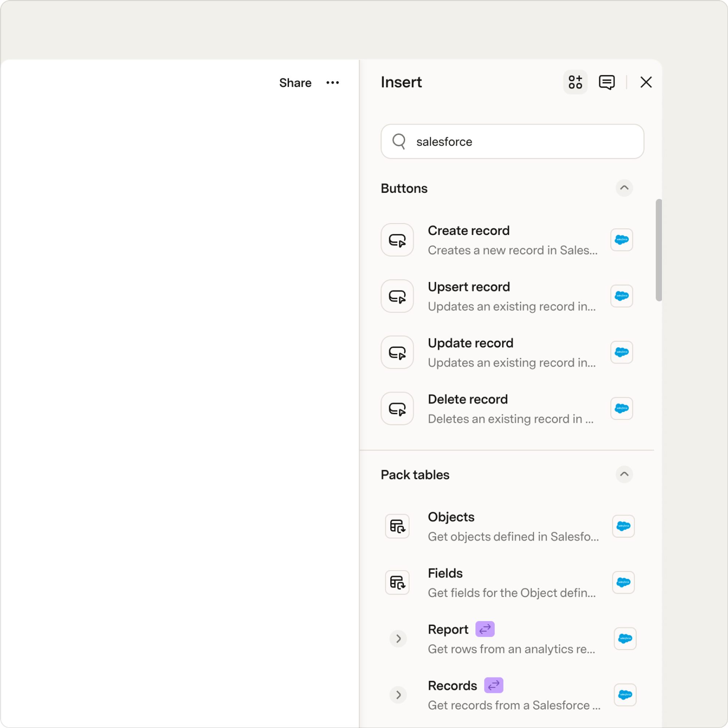
Task: Click Salesforce logo beside Fields
Action: (623, 582)
